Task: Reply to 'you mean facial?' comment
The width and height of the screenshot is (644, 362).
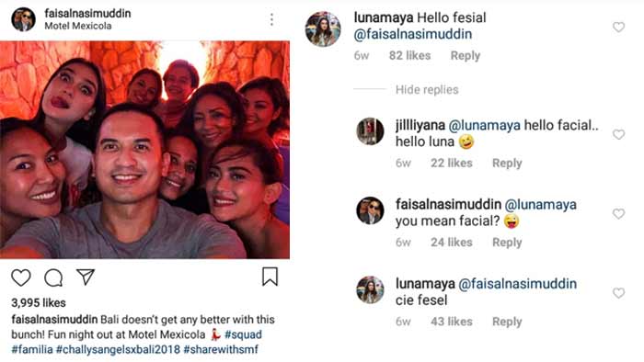Action: 507,243
